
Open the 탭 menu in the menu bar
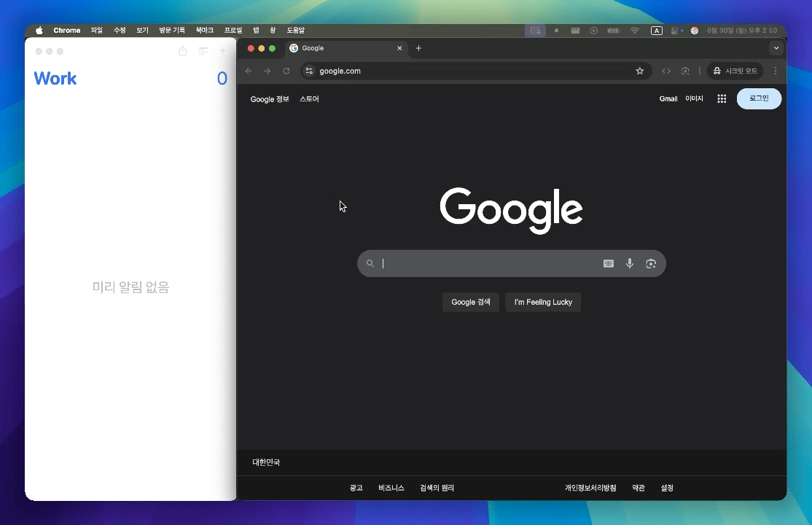pos(256,31)
